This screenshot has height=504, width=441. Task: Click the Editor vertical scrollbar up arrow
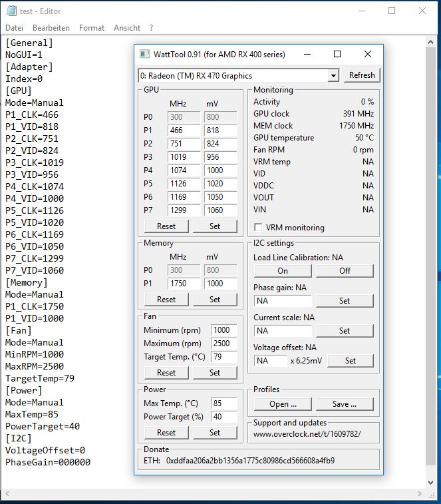pyautogui.click(x=431, y=42)
